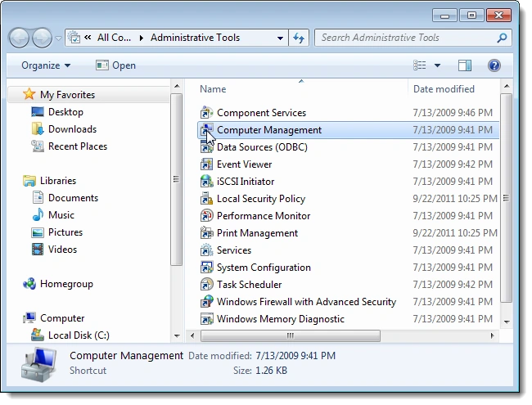532x405 pixels.
Task: Click the Desktop icon in sidebar
Action: point(38,112)
